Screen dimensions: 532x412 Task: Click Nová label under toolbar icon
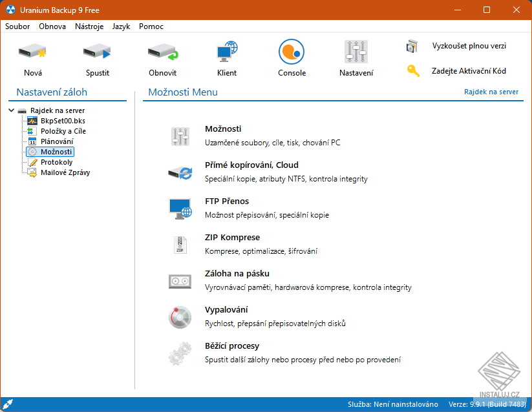pos(32,73)
